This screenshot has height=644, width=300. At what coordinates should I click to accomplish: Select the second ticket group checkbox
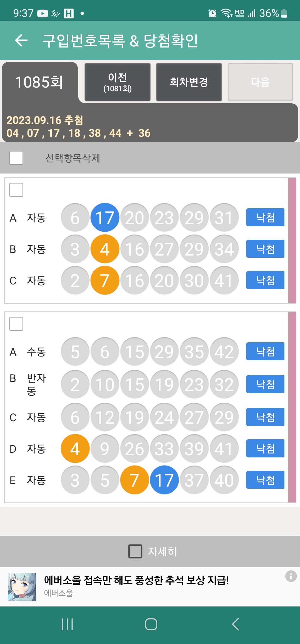[x=16, y=324]
